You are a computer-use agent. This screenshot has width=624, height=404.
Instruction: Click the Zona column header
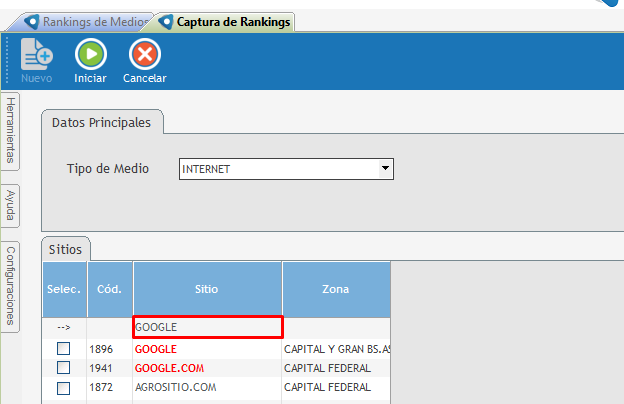point(335,289)
